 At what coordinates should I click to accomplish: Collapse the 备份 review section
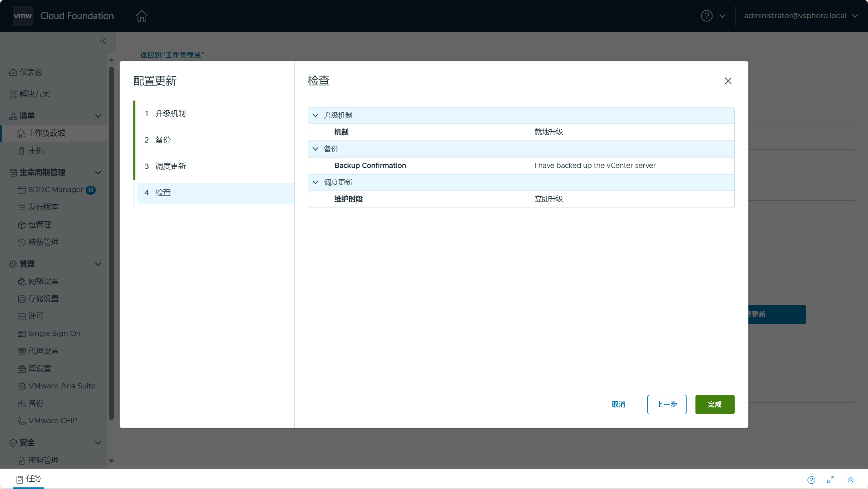click(x=316, y=149)
